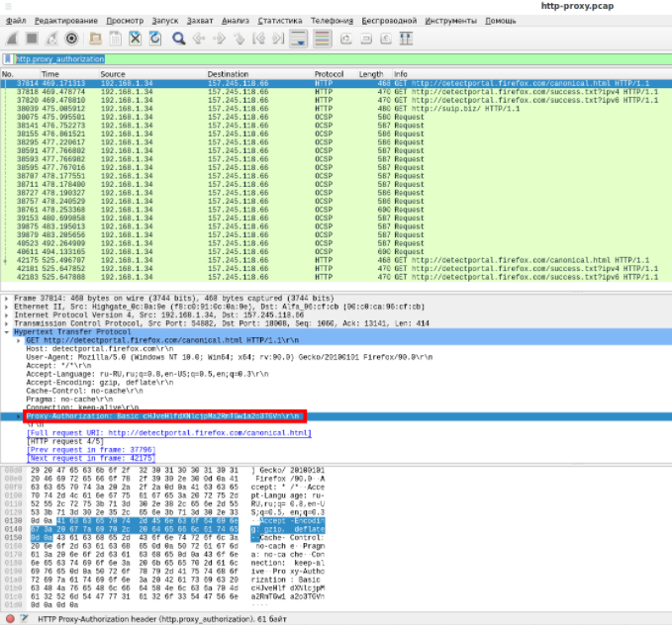The height and width of the screenshot is (625, 672).
Task: Zoom out the main window text
Action: click(366, 39)
